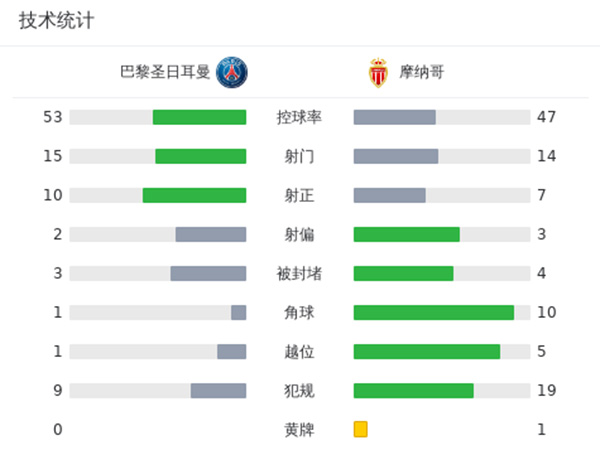Click Monaco's green 越位 offside bar
600x450 pixels.
426,351
